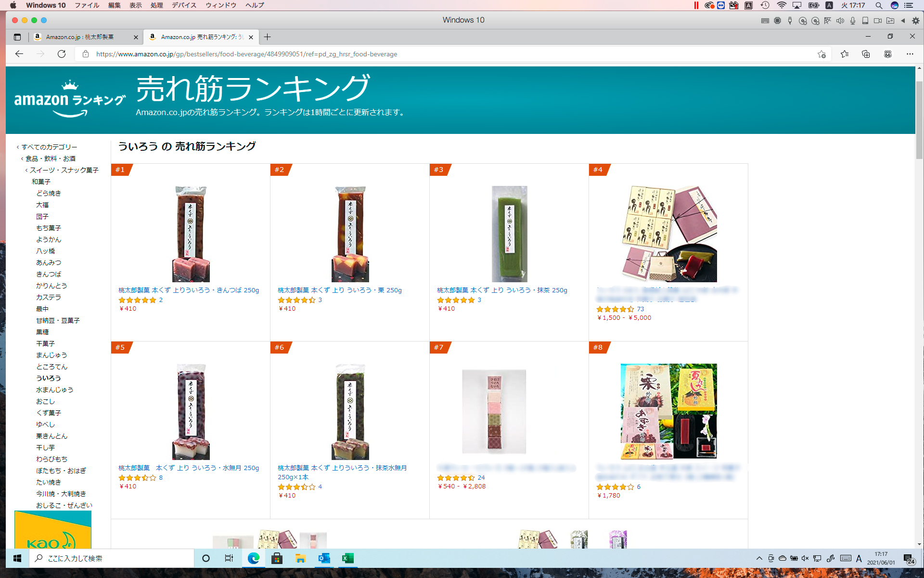Open #3 ういろう・抹茶 250g product link

502,290
